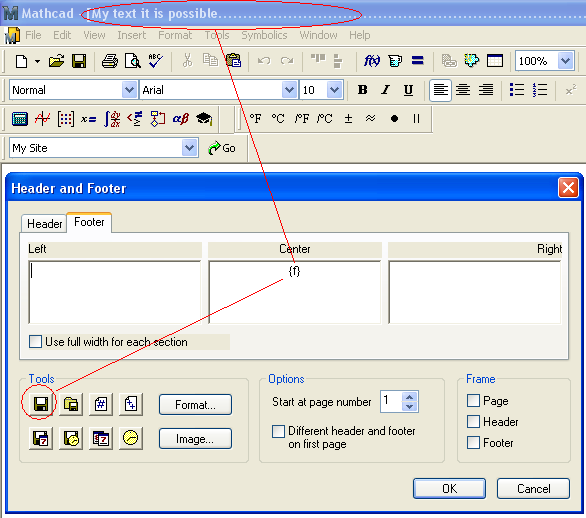The image size is (586, 518).
Task: Open the Evaluation toolbar x= icon
Action: tap(89, 119)
